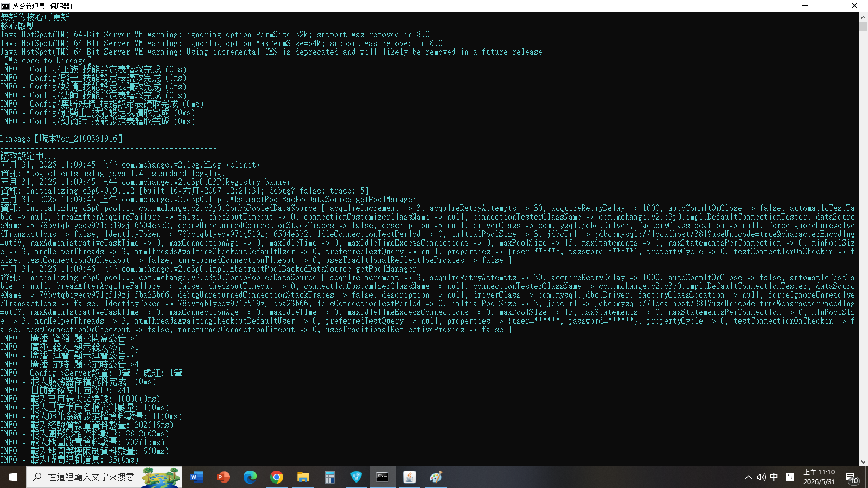Launch Word from the taskbar
The width and height of the screenshot is (868, 488).
(197, 477)
